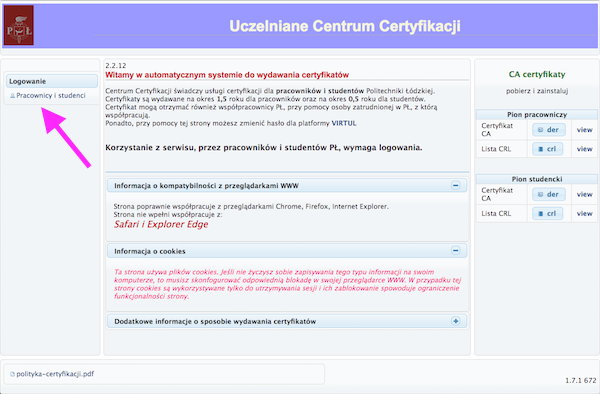The height and width of the screenshot is (394, 600).
Task: Click the Informacja o cookies header text
Action: pyautogui.click(x=150, y=251)
